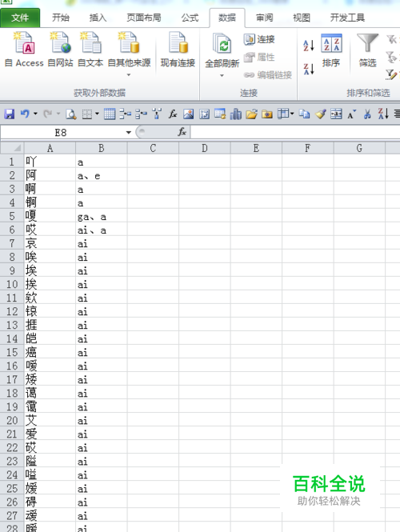Click the scissors cut icon
400x532 pixels.
[x=367, y=114]
